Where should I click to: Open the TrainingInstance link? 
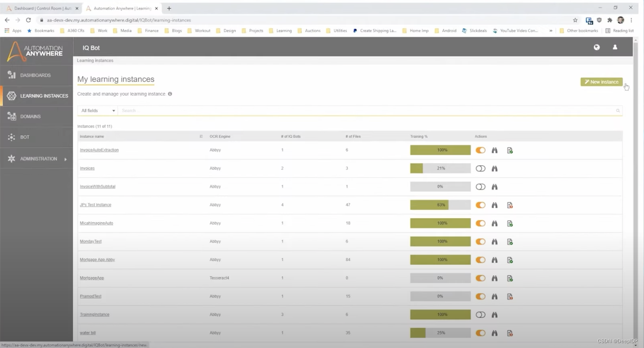tap(95, 315)
